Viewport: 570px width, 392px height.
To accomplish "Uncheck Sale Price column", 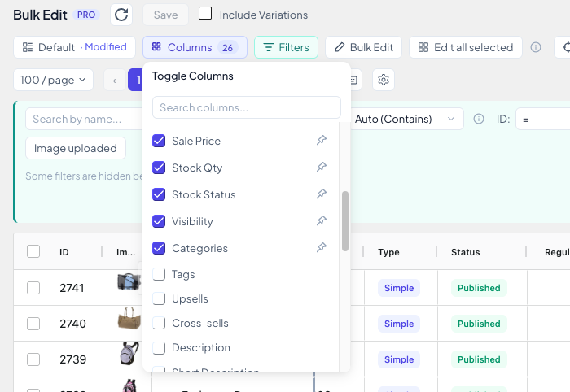I will [x=159, y=141].
